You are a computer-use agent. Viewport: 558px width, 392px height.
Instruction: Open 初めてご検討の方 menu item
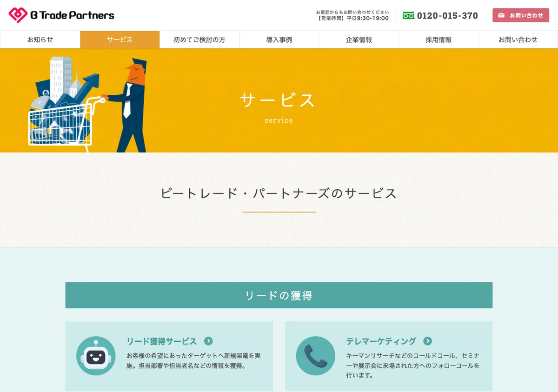199,40
